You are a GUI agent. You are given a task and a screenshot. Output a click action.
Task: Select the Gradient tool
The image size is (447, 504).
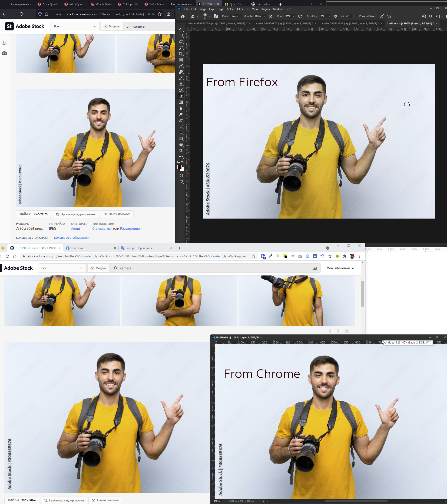click(181, 102)
